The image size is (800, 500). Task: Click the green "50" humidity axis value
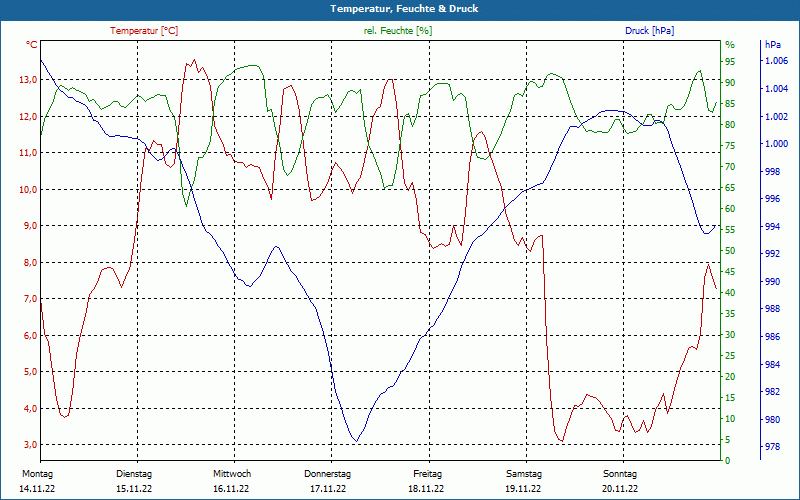pos(730,251)
